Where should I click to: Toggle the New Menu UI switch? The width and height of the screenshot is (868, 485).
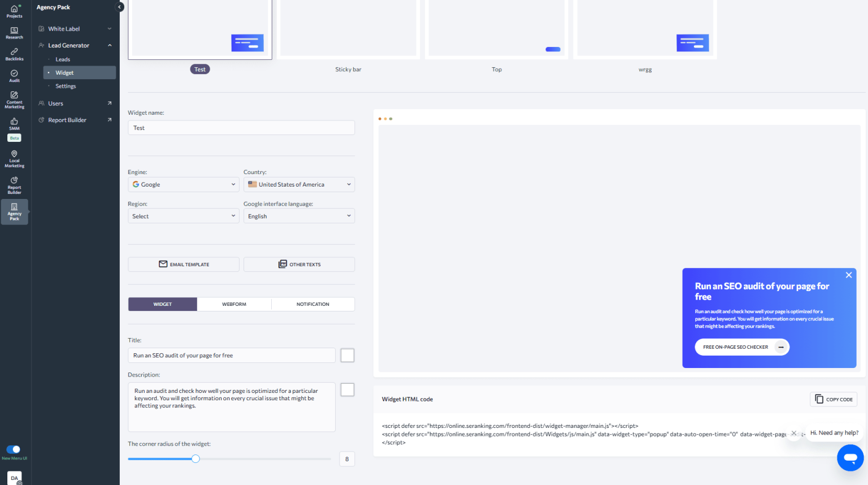(12, 451)
